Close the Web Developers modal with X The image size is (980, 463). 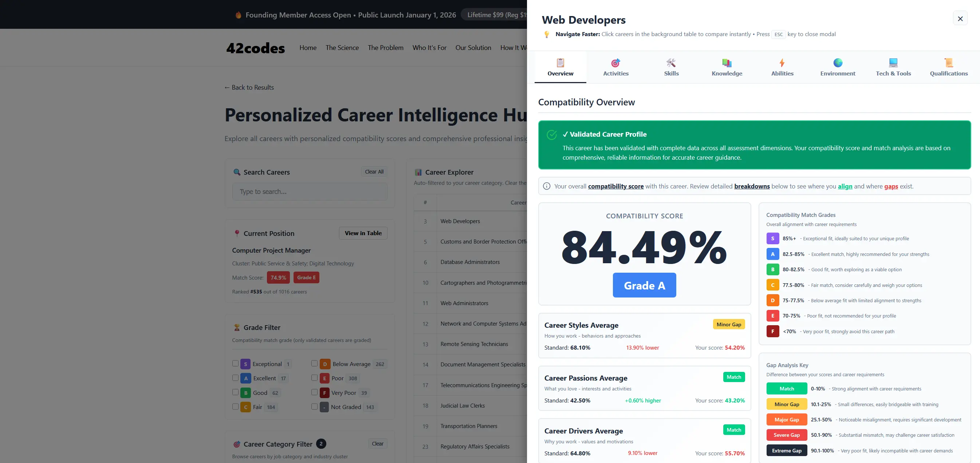[x=960, y=19]
